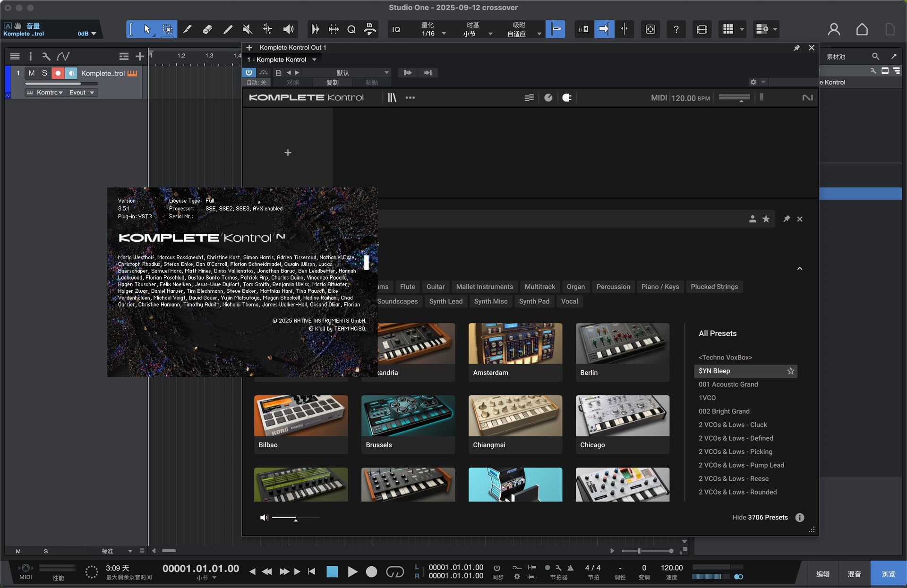Open the 标准 track height dropdown
Viewport: 907px width, 588px height.
tap(117, 551)
